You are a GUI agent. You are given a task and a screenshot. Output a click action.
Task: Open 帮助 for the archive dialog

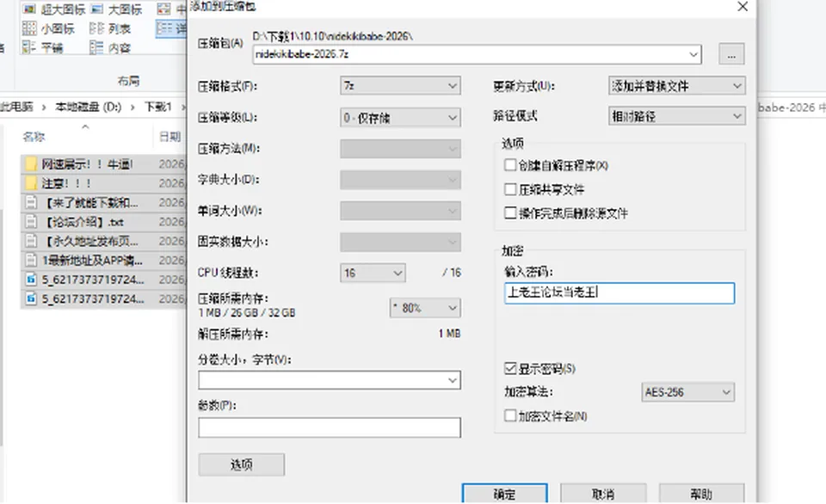tap(702, 494)
